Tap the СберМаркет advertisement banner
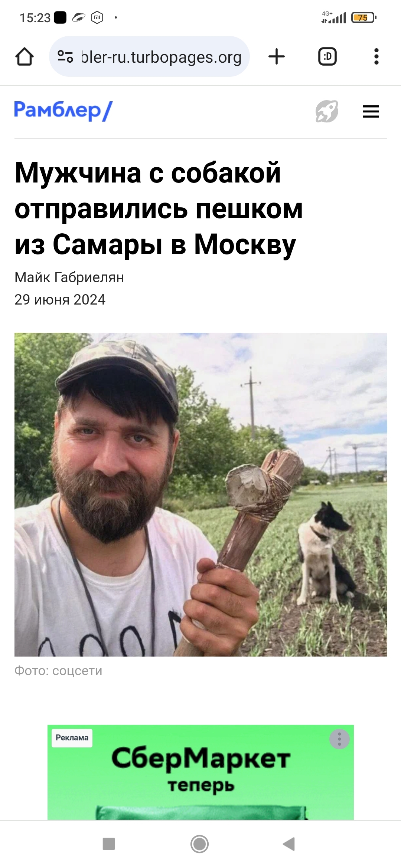The width and height of the screenshot is (401, 868). coord(200,772)
